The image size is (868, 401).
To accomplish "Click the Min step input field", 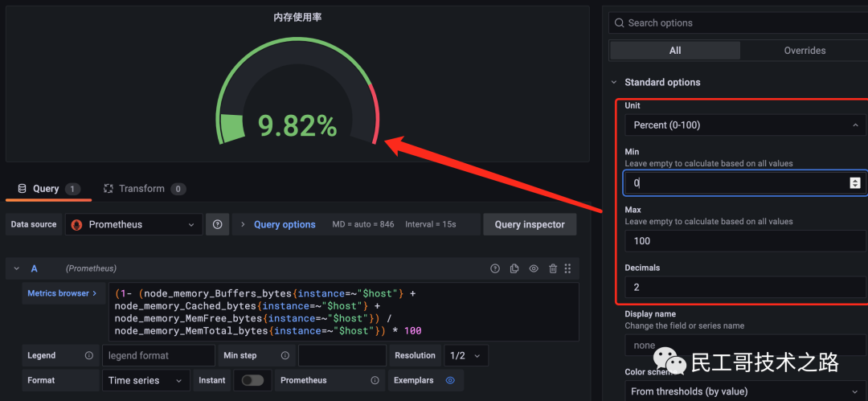I will [x=342, y=355].
